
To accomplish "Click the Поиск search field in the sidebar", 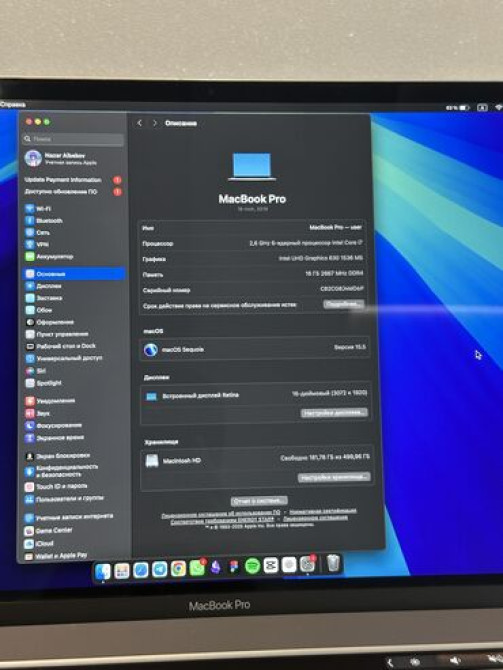I will [x=74, y=139].
